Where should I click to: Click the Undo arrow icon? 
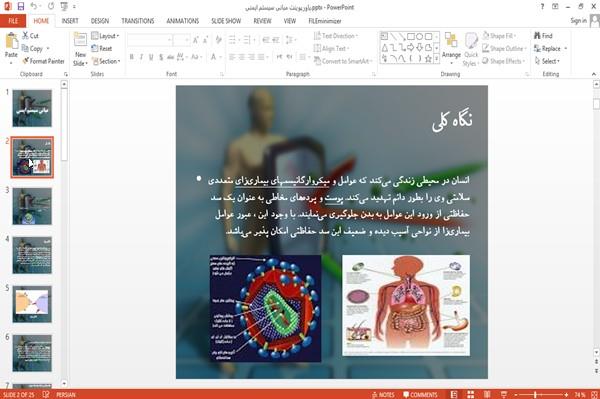(34, 7)
